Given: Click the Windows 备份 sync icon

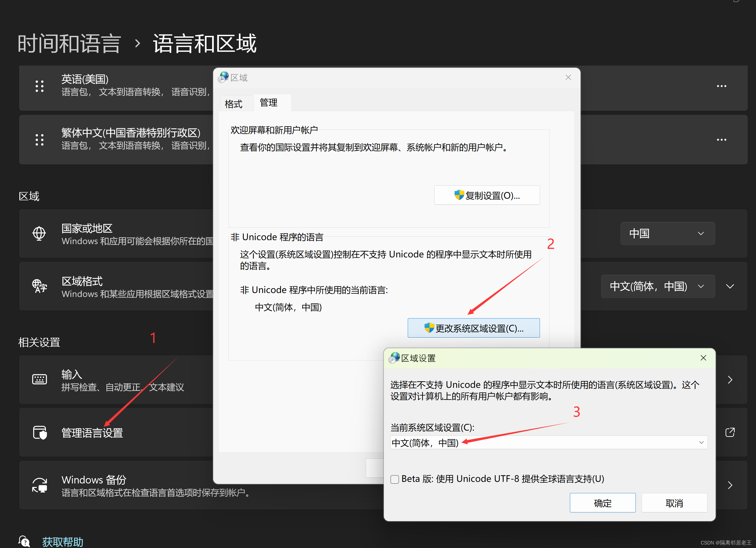Looking at the screenshot, I should 39,485.
